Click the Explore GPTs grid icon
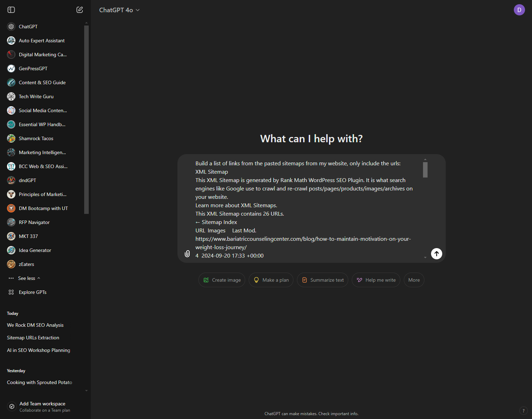The height and width of the screenshot is (419, 532). tap(11, 292)
